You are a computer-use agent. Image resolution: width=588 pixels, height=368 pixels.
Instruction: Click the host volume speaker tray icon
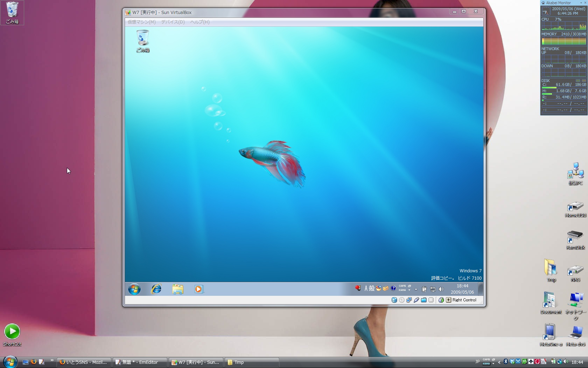coord(566,361)
